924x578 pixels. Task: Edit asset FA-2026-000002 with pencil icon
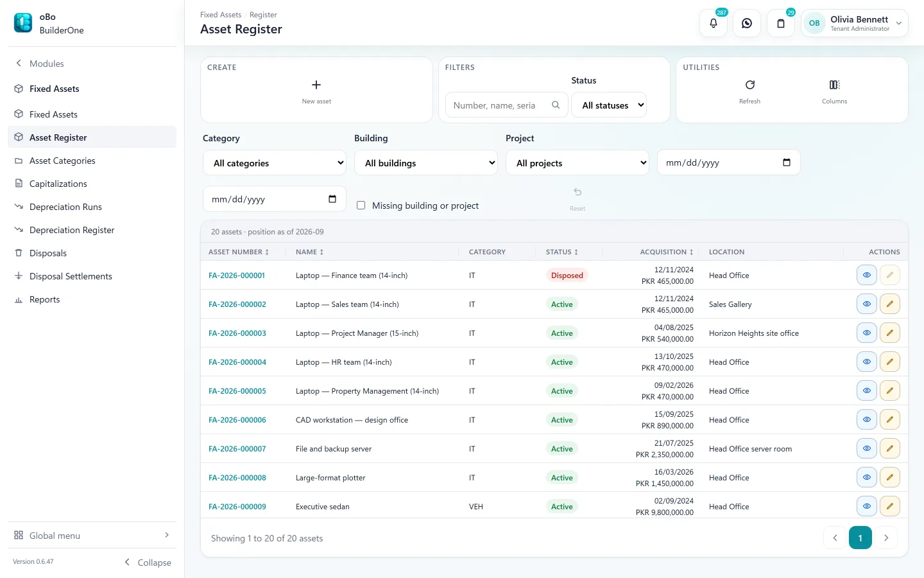click(890, 304)
